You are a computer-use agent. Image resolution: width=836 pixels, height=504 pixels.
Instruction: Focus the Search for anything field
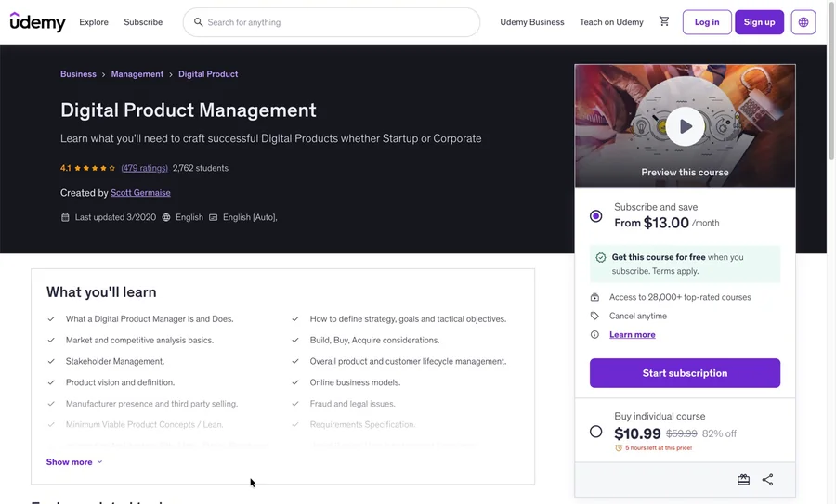[x=331, y=22]
